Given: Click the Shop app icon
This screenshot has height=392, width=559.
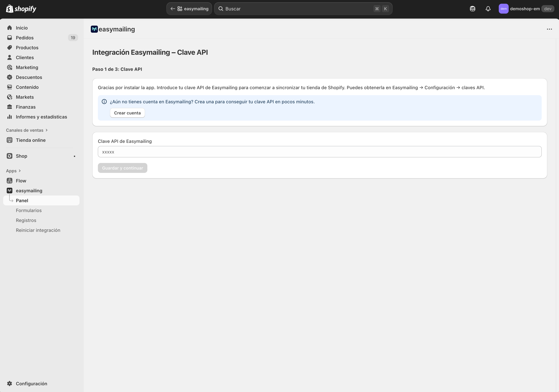Looking at the screenshot, I should click(10, 156).
